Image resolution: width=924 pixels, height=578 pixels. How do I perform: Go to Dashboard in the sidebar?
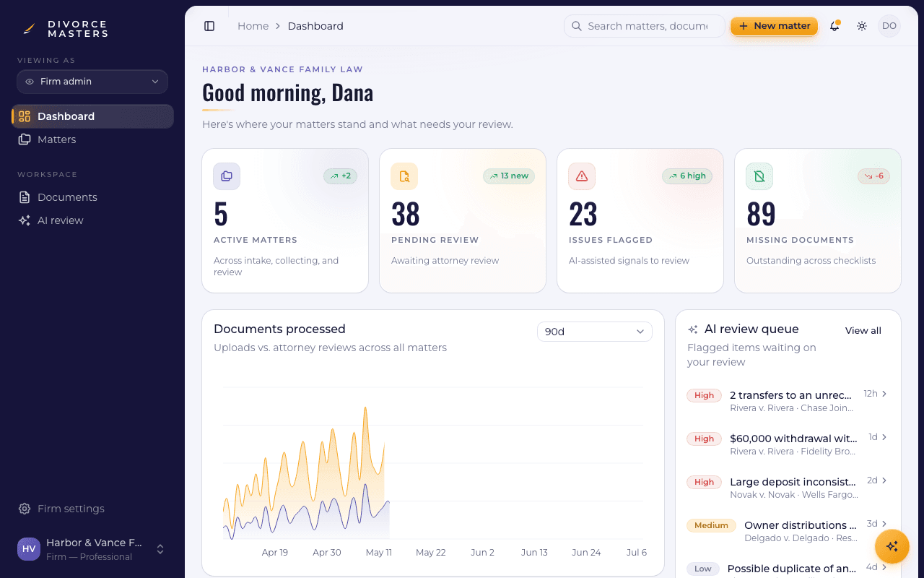(x=92, y=116)
